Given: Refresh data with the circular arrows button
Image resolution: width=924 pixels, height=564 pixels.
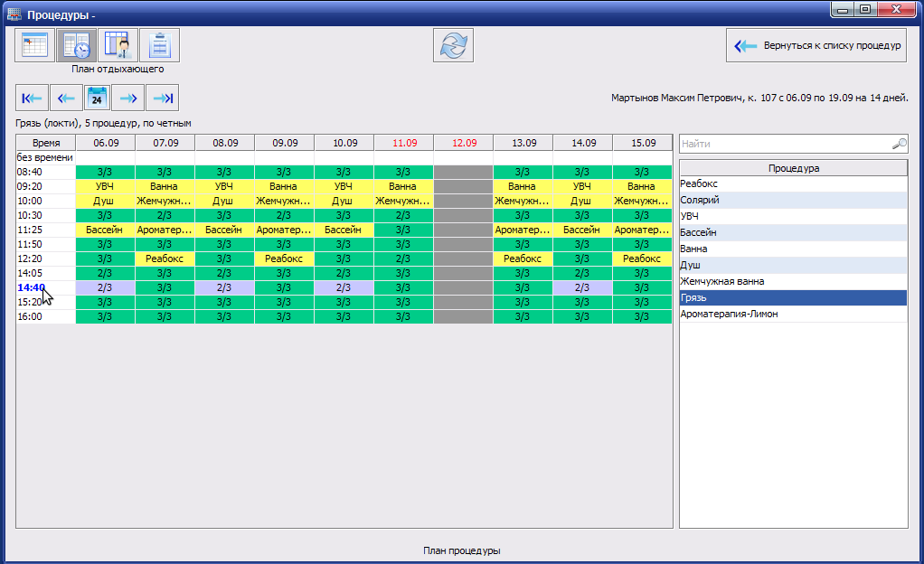Looking at the screenshot, I should pos(453,45).
